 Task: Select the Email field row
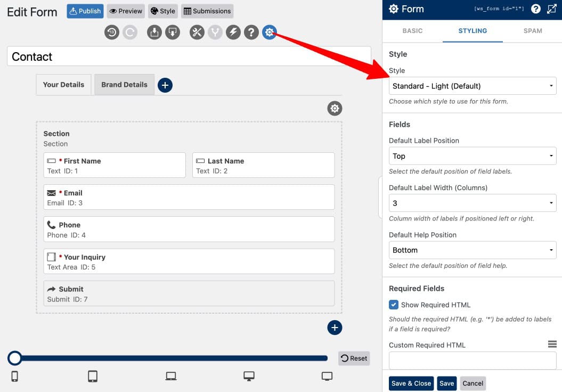pyautogui.click(x=189, y=197)
